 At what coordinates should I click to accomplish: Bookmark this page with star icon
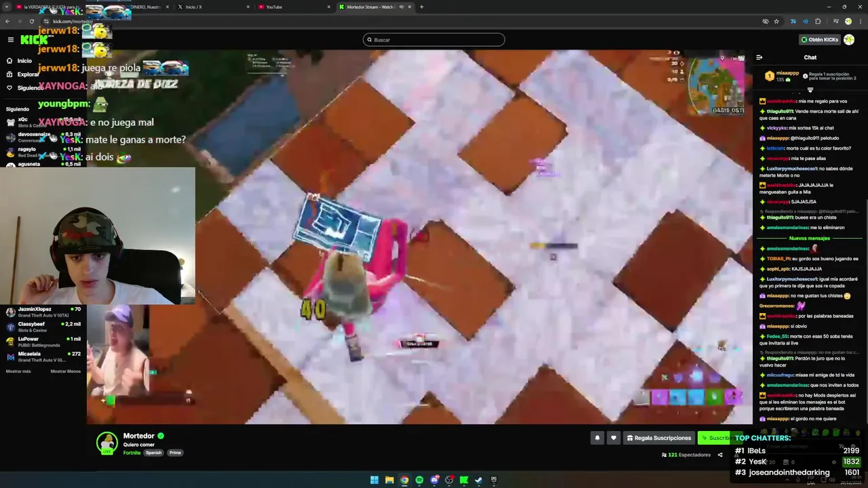point(776,21)
